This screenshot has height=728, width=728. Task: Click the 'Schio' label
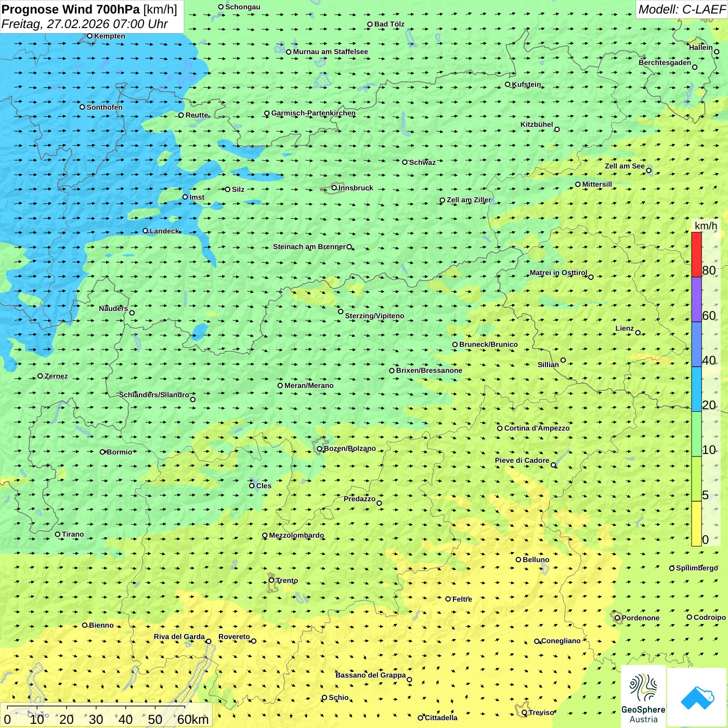[x=339, y=697]
